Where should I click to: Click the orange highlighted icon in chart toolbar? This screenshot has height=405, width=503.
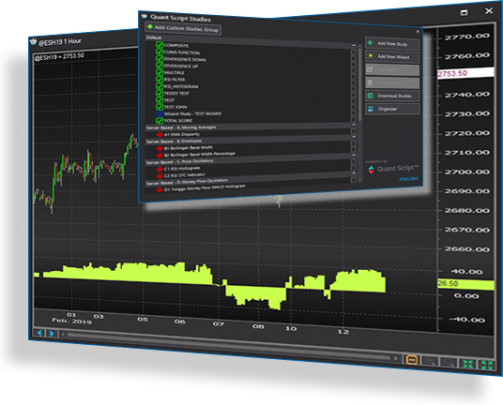coord(412,360)
